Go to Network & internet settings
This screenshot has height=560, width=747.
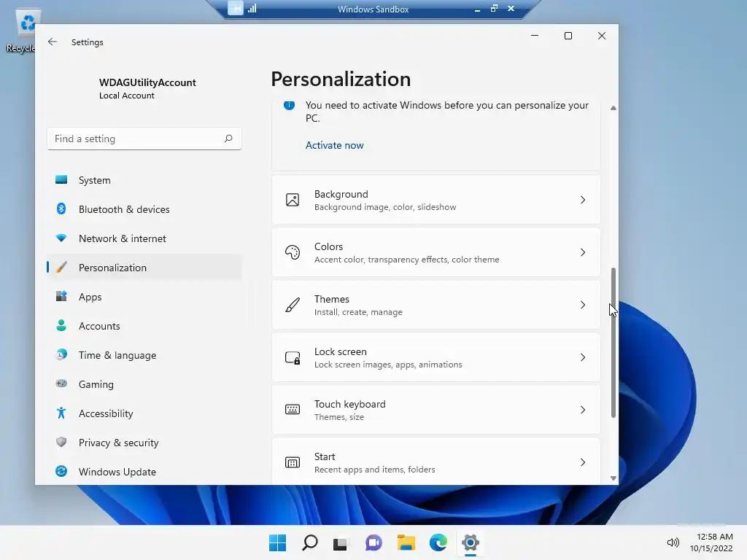144,238
